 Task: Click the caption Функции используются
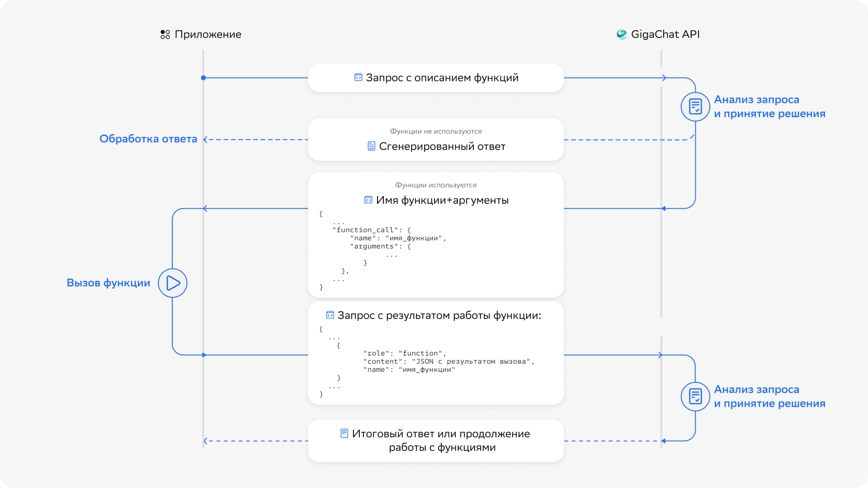(x=436, y=185)
